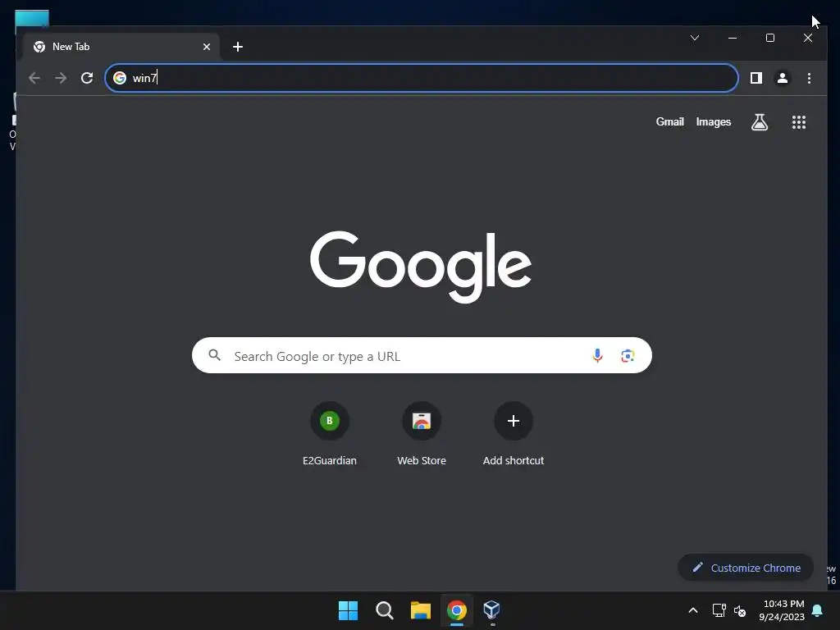Image resolution: width=840 pixels, height=630 pixels.
Task: Close the New Tab tab
Action: tap(207, 47)
